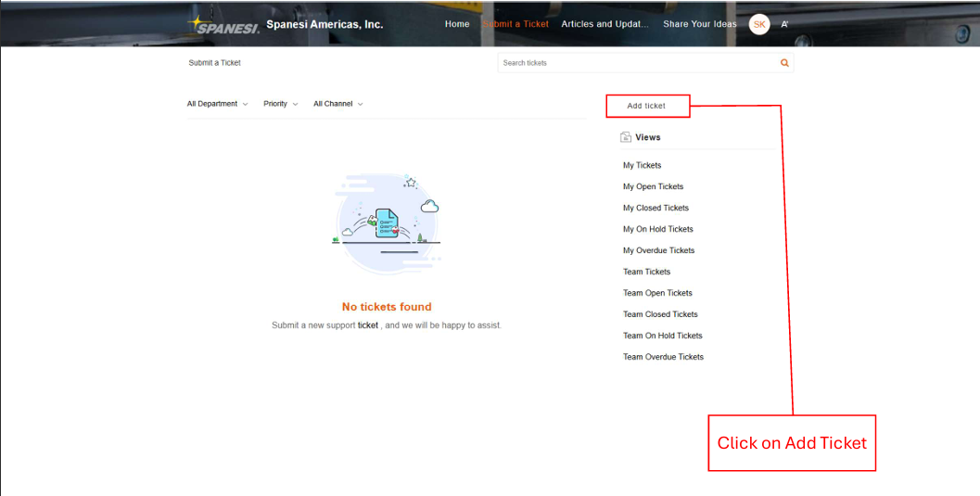Click the ticket link in help text
Screen dimensions: 980x496
(368, 325)
